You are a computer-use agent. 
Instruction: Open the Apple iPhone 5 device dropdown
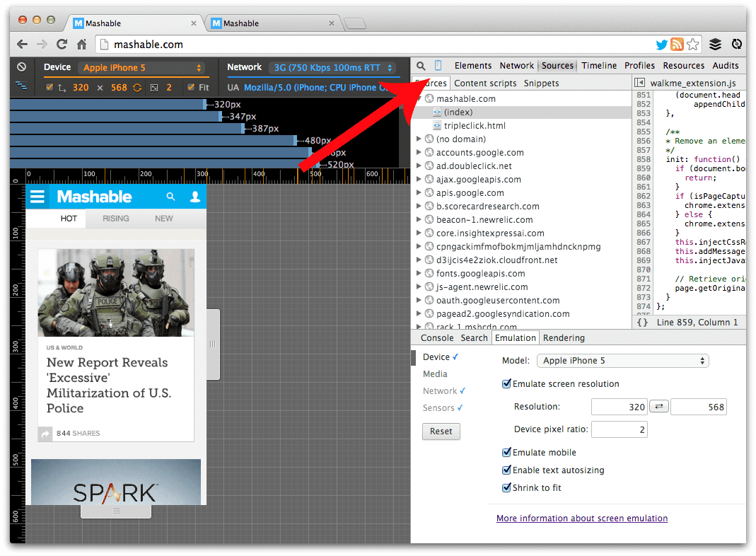coord(141,67)
